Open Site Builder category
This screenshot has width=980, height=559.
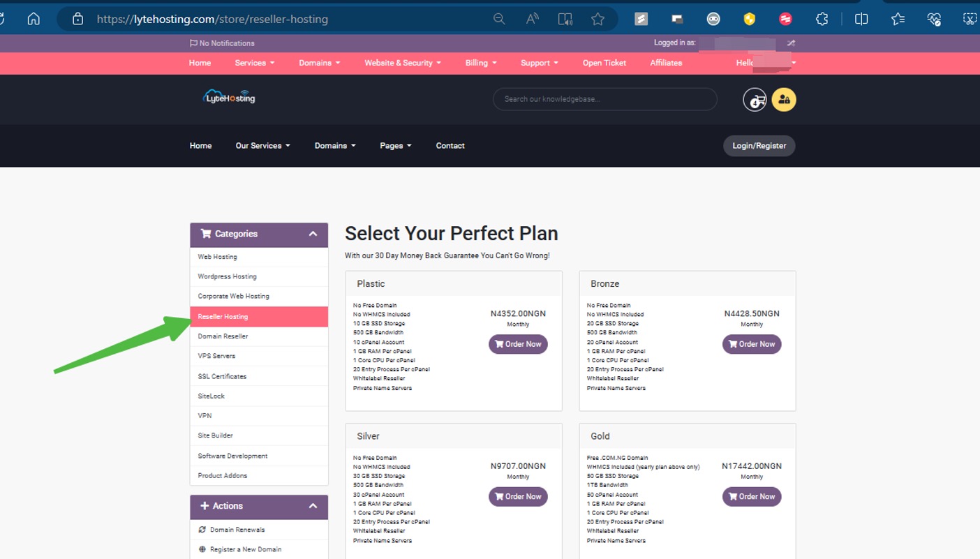(x=259, y=435)
